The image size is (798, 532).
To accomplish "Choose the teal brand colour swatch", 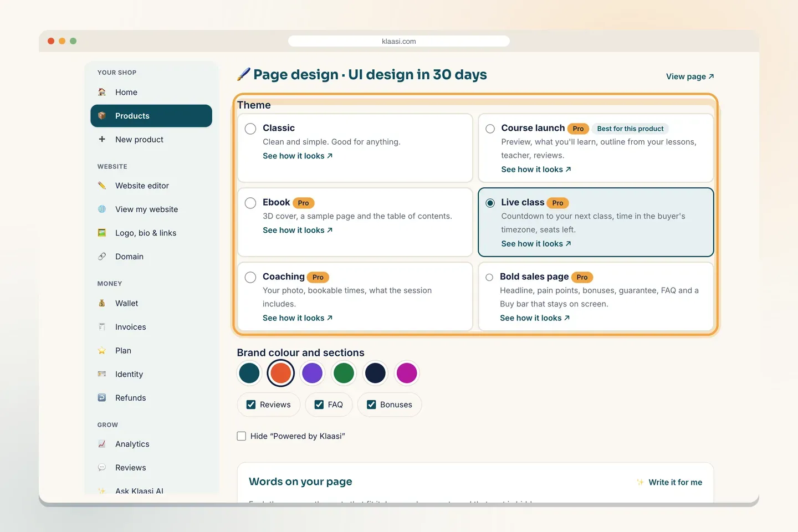I will (249, 373).
